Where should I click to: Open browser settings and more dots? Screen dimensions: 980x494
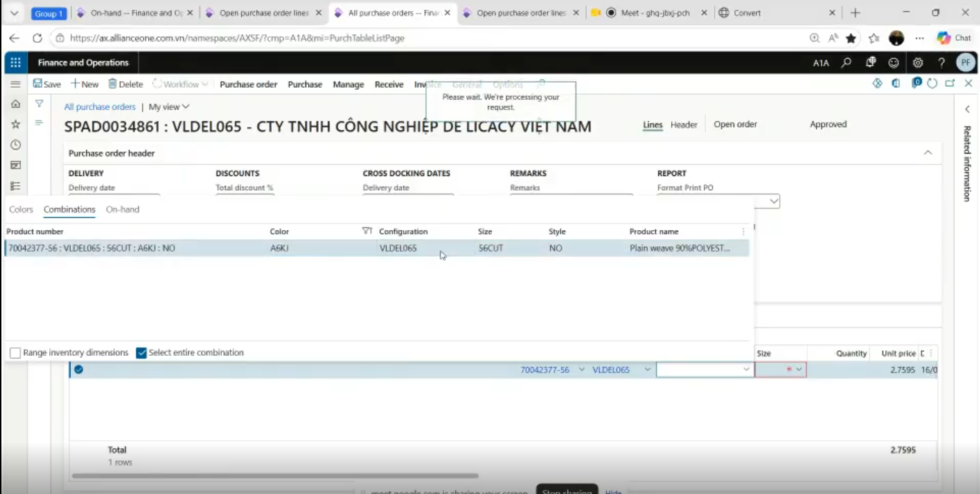click(920, 38)
